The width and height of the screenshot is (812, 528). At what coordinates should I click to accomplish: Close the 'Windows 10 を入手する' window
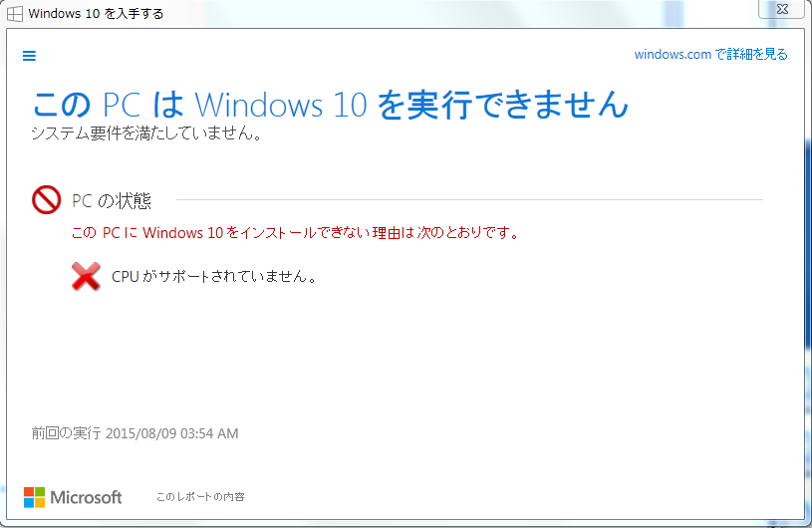point(782,9)
